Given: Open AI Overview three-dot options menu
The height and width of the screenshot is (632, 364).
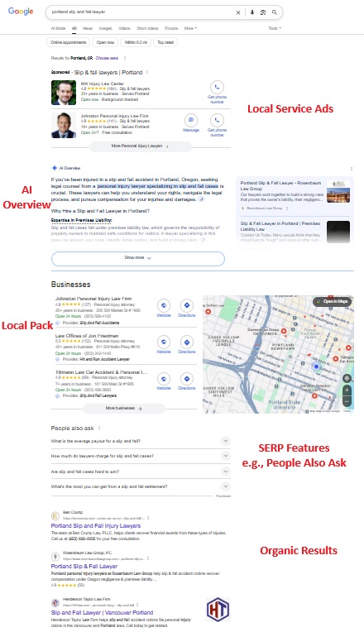Looking at the screenshot, I should pyautogui.click(x=351, y=169).
